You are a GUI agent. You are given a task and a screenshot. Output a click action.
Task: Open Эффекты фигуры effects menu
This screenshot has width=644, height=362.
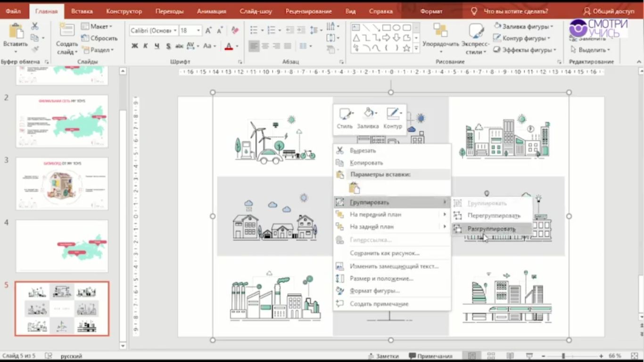click(525, 50)
